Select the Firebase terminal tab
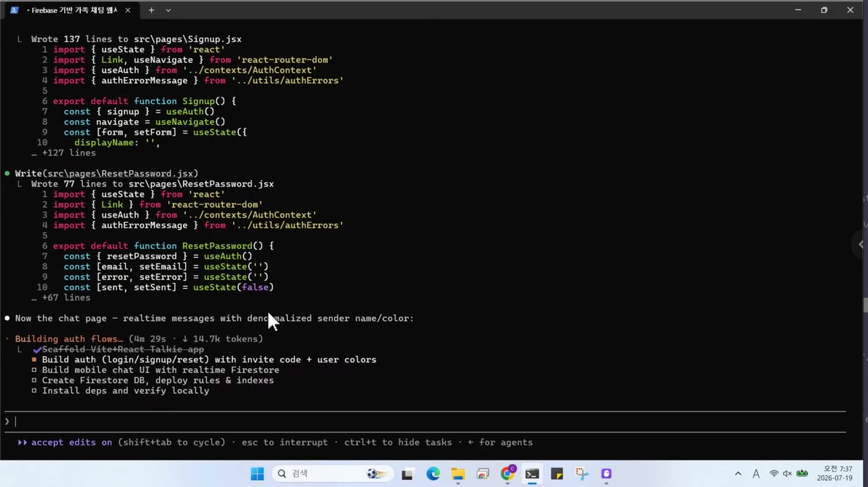This screenshot has width=868, height=487. point(71,10)
